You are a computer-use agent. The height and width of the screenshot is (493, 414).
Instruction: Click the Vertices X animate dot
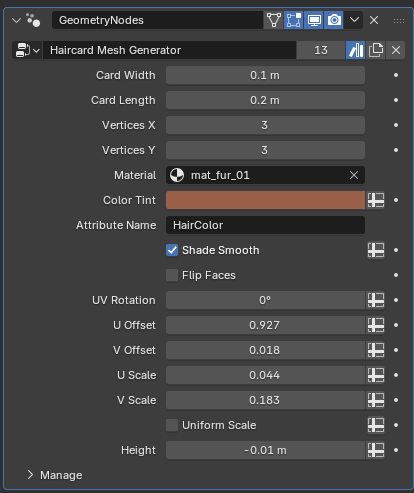click(396, 125)
